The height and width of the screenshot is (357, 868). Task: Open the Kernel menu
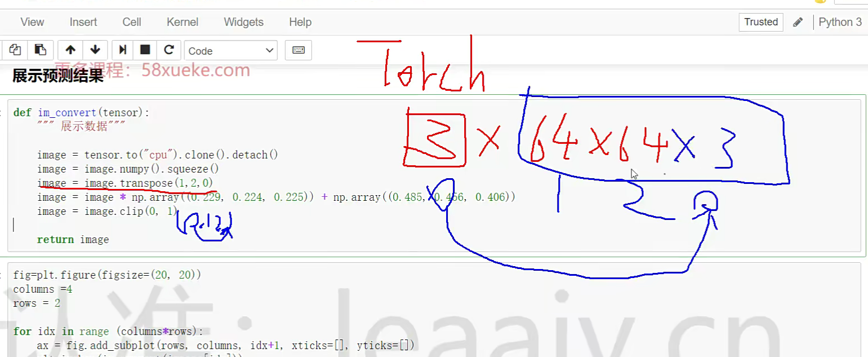tap(182, 22)
